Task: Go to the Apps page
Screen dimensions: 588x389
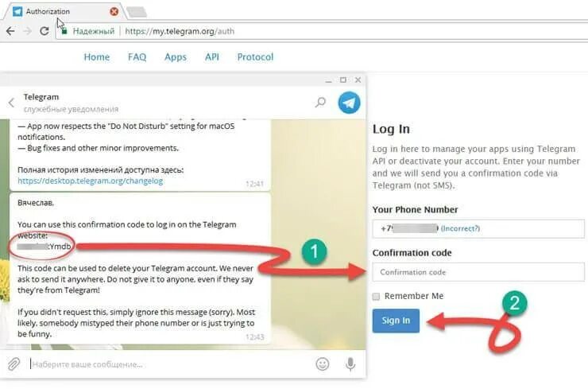Action: coord(176,57)
